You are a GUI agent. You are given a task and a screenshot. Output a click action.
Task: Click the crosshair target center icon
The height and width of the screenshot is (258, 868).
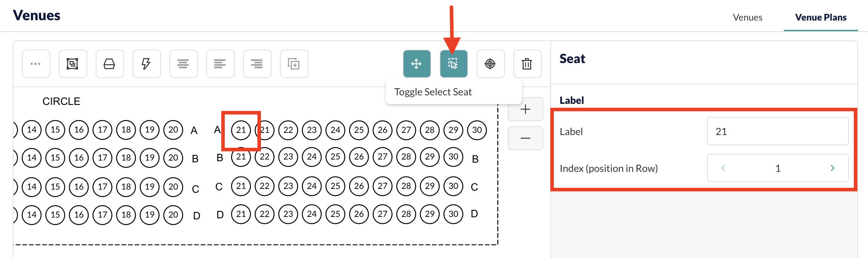tap(490, 64)
